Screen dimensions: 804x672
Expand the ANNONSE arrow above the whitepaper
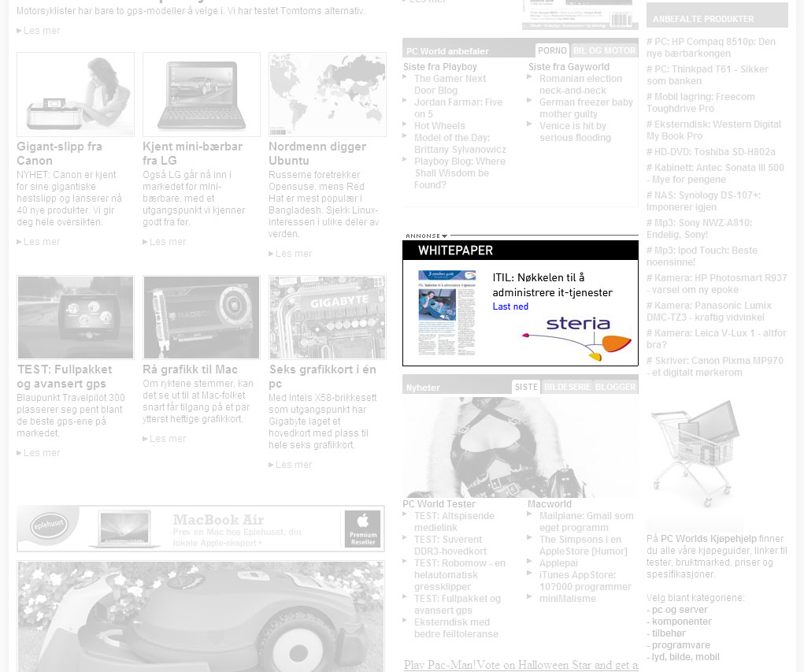click(445, 236)
